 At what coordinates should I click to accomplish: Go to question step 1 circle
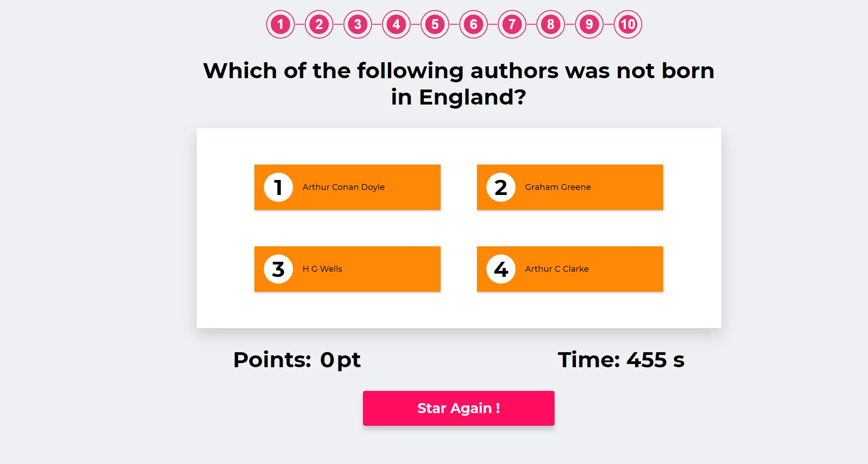click(280, 24)
